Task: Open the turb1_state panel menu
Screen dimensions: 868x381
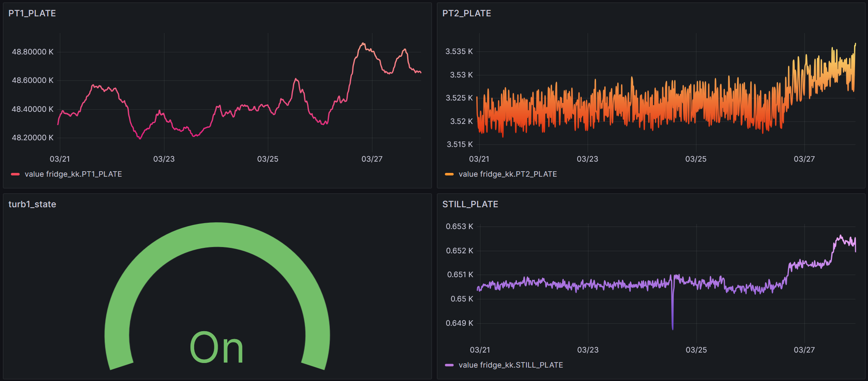Action: tap(33, 204)
